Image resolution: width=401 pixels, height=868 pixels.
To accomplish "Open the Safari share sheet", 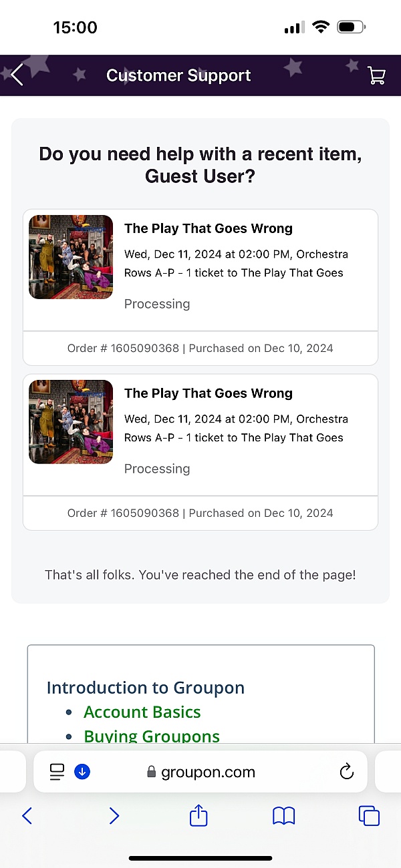I will 198,815.
